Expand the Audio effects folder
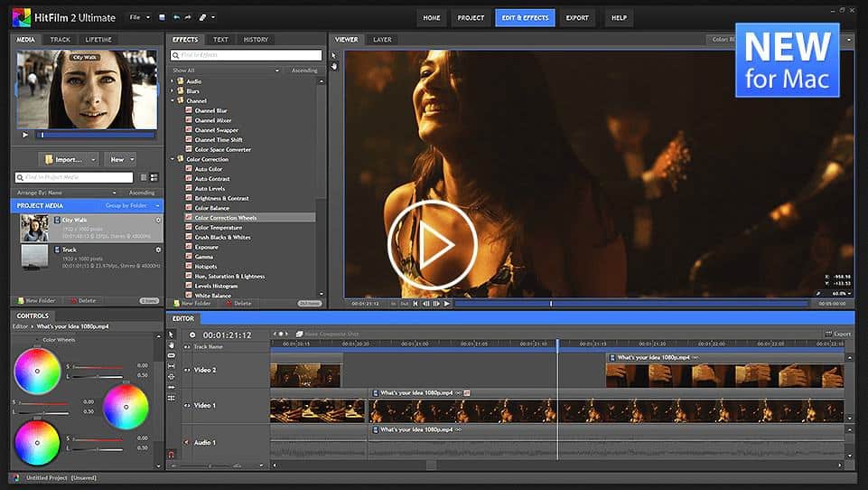Image resolution: width=868 pixels, height=490 pixels. pyautogui.click(x=173, y=81)
